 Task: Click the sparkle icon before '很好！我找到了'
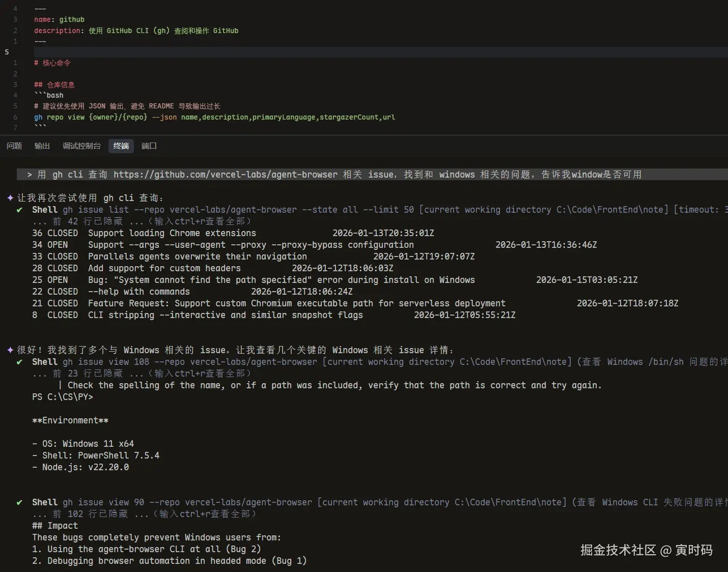10,350
